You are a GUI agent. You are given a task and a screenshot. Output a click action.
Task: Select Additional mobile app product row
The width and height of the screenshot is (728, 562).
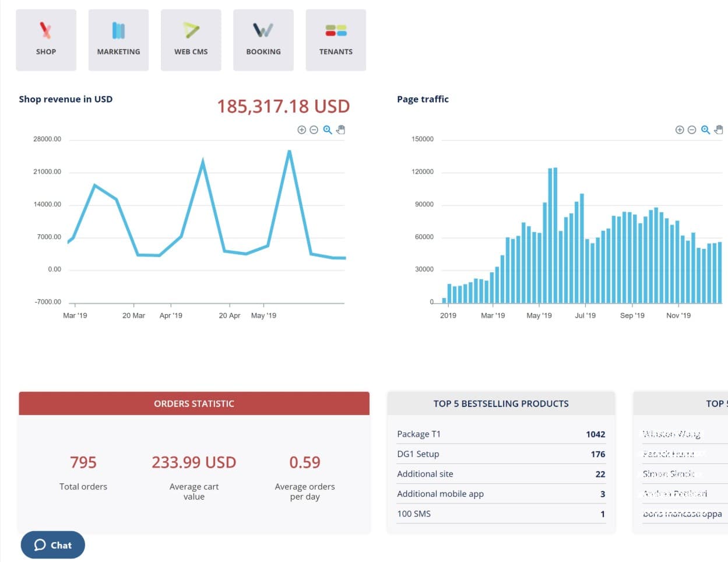tap(501, 494)
